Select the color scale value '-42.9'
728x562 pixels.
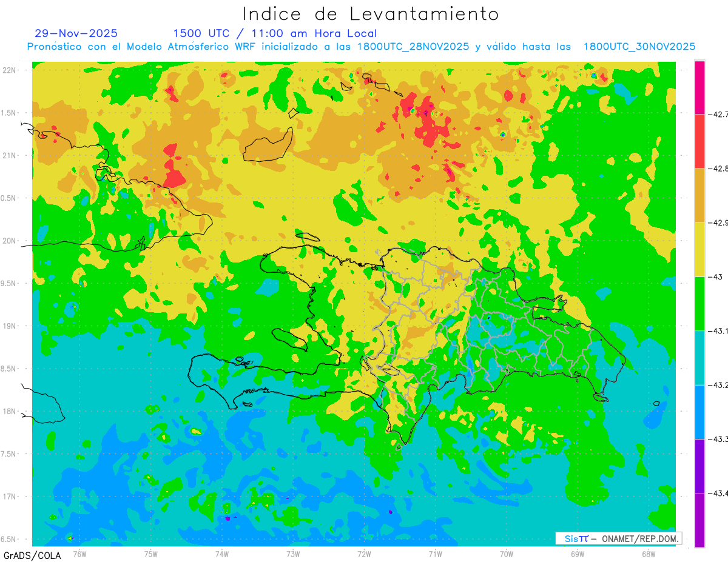(718, 222)
